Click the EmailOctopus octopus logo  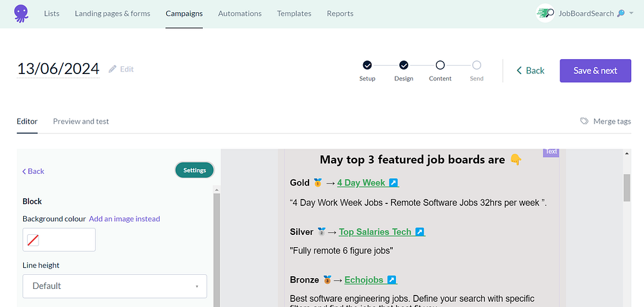21,14
